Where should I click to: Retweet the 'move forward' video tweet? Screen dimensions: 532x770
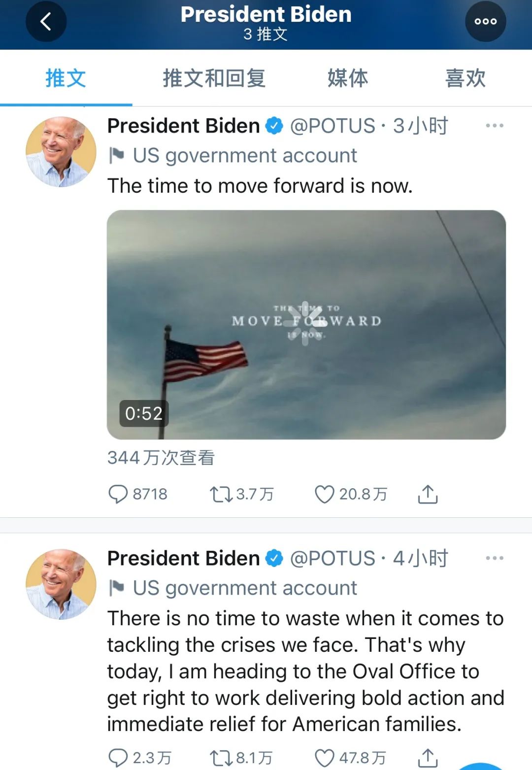tap(221, 494)
